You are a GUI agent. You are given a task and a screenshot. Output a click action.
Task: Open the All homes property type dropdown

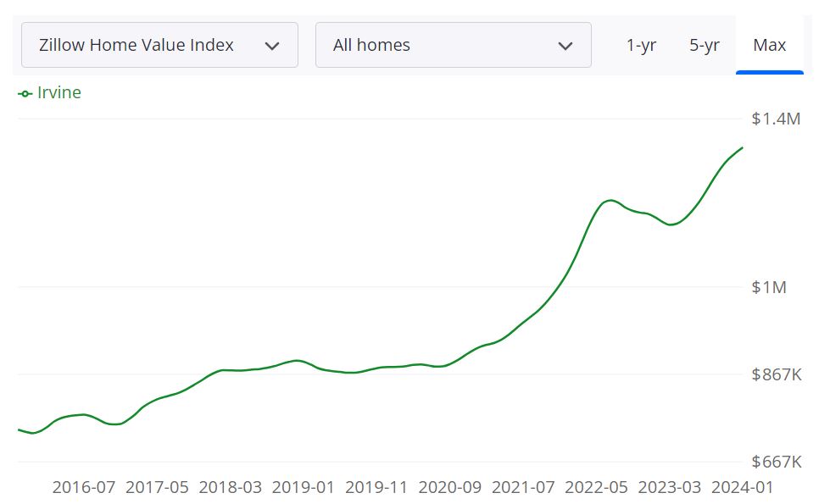(x=454, y=45)
